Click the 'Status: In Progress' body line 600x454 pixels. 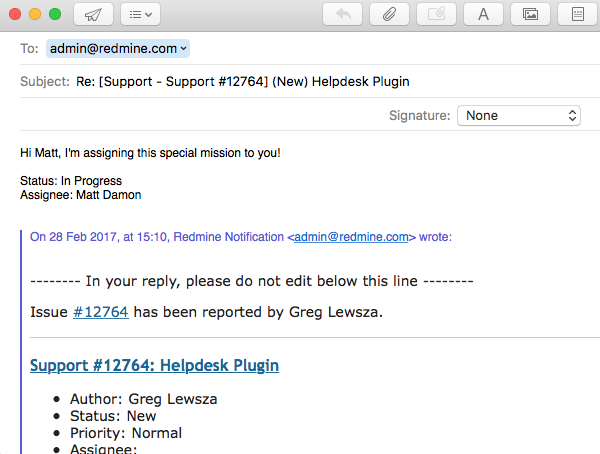point(71,181)
